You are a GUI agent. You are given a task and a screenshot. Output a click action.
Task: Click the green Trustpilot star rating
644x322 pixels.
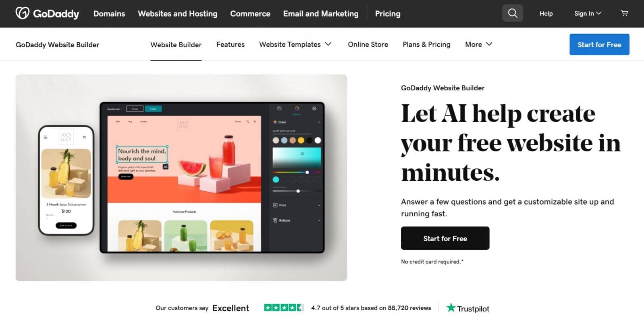[x=284, y=307]
